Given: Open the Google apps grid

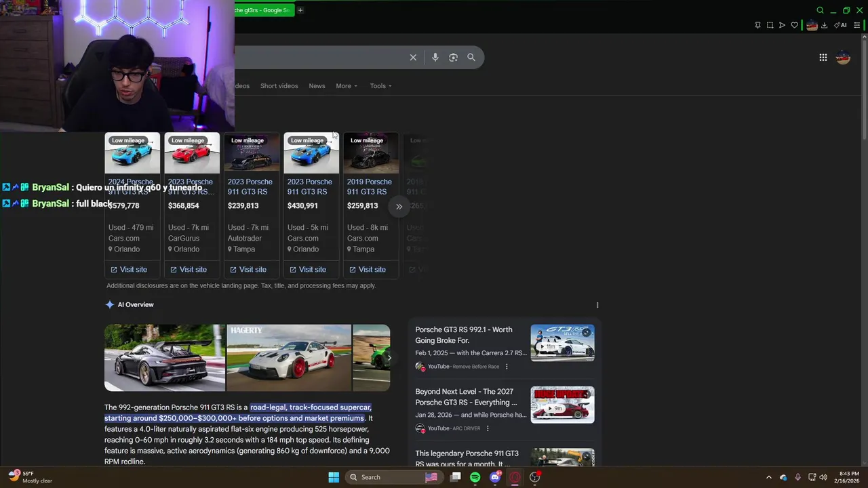Looking at the screenshot, I should click(823, 58).
